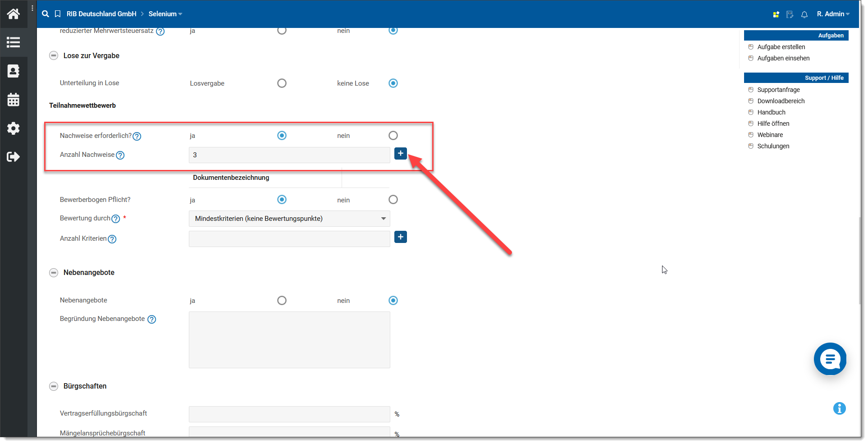Viewport: 868px width, 444px height.
Task: Click the Aufgaben panel header
Action: pyautogui.click(x=796, y=36)
